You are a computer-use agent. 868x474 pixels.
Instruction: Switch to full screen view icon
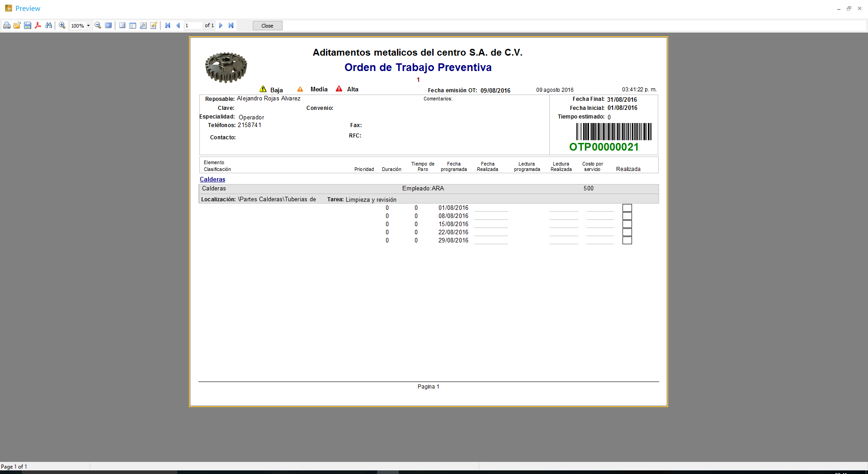(x=108, y=26)
